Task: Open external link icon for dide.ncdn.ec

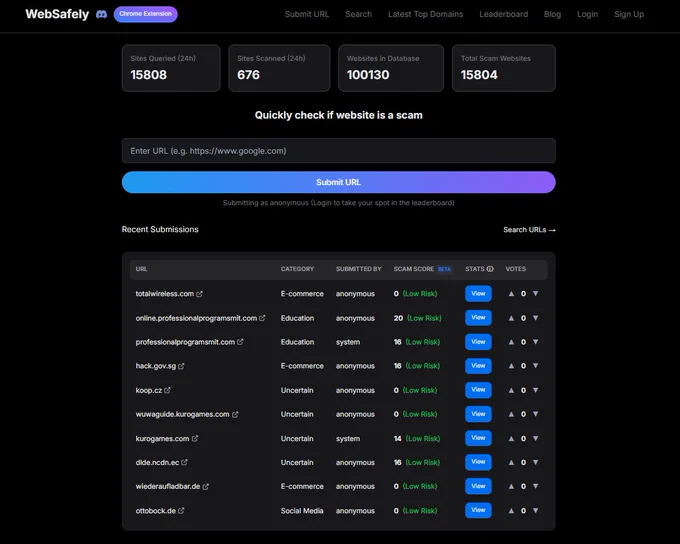Action: [184, 462]
